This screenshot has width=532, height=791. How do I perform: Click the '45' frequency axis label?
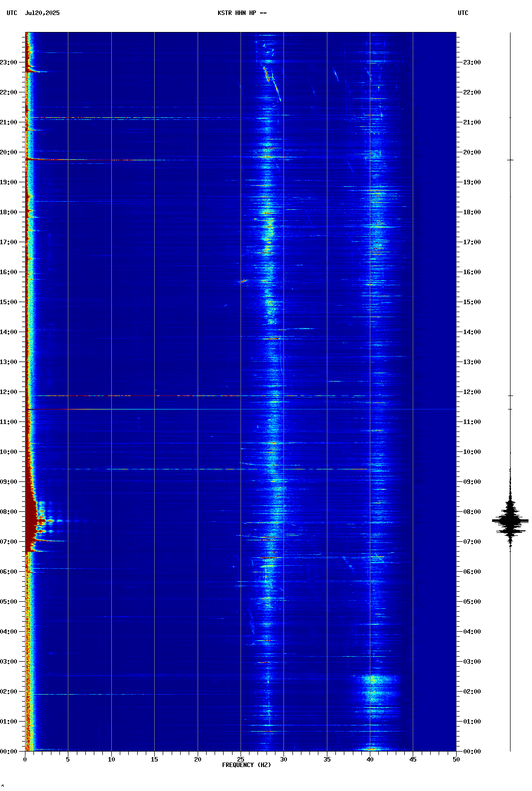(413, 760)
